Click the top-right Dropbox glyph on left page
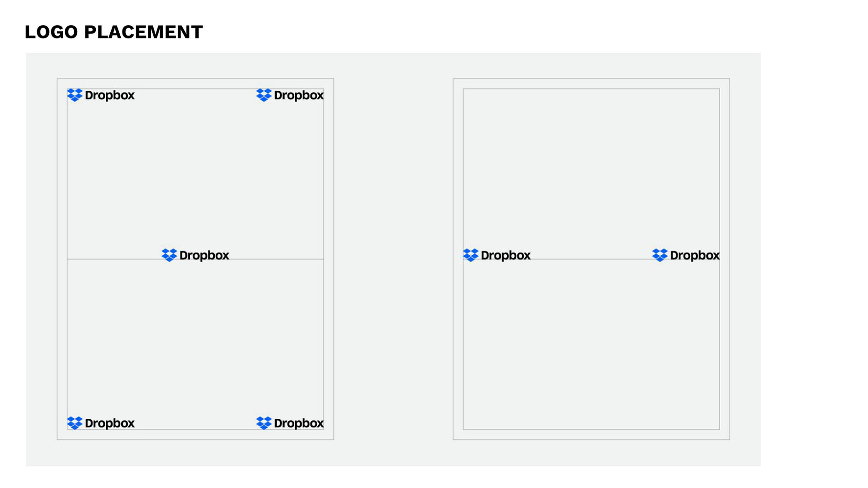The height and width of the screenshot is (488, 868). (264, 95)
